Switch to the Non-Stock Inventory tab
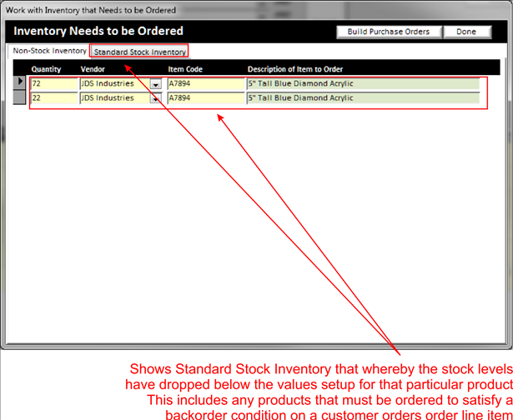This screenshot has height=420, width=513. tap(49, 51)
